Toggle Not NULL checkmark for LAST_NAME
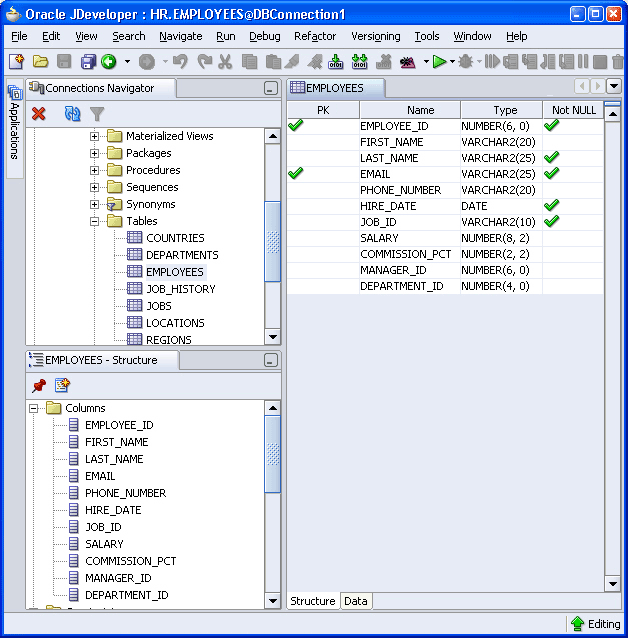628x638 pixels. click(551, 157)
